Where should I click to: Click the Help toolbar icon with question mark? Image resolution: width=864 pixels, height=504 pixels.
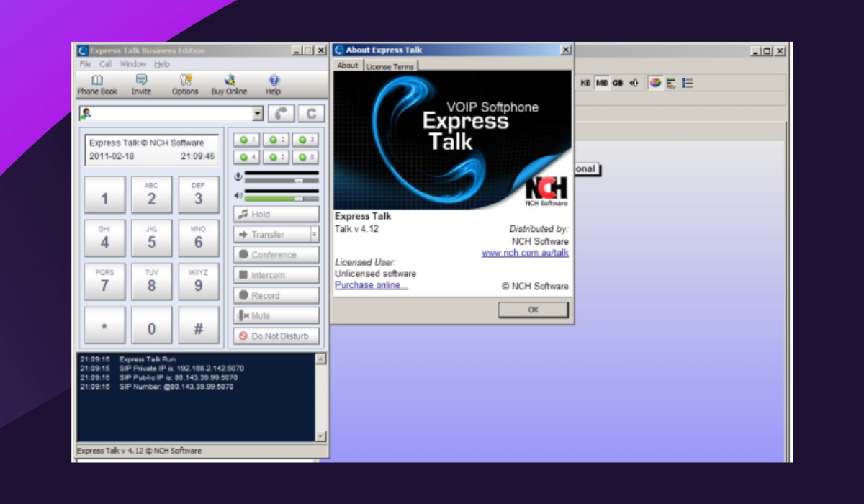[x=274, y=84]
